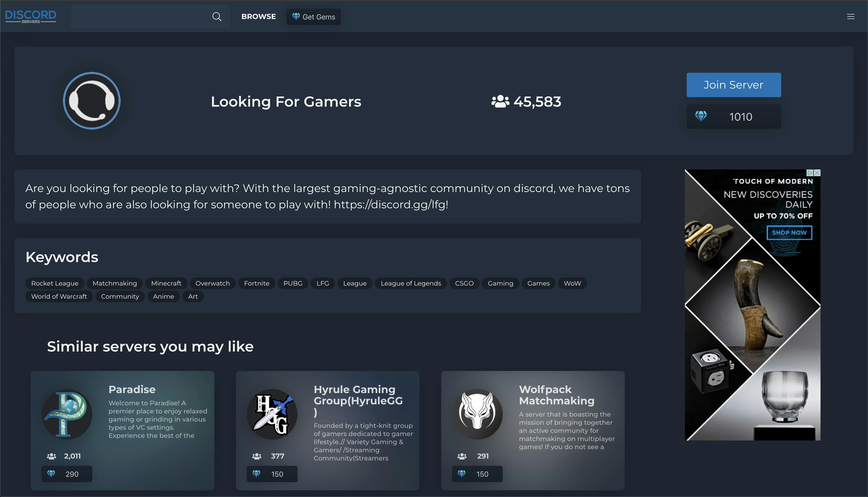Select the League of Legends keyword tag
The width and height of the screenshot is (868, 497).
(x=411, y=283)
